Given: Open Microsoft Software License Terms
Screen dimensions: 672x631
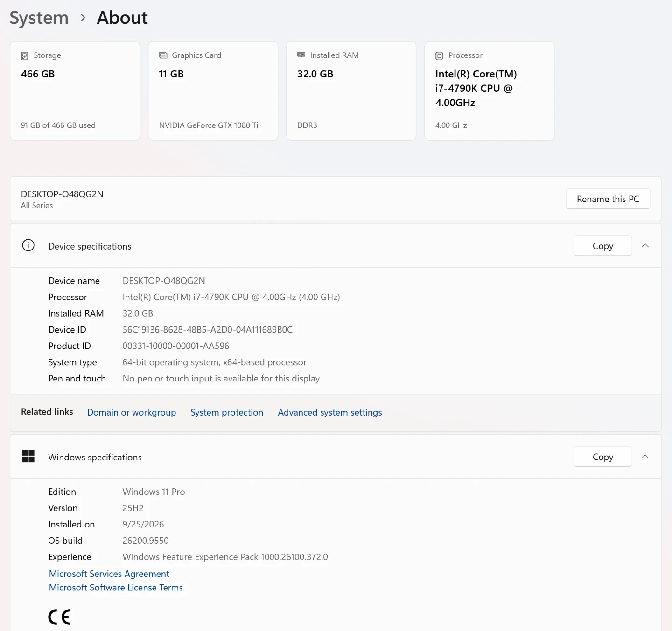Looking at the screenshot, I should 116,588.
